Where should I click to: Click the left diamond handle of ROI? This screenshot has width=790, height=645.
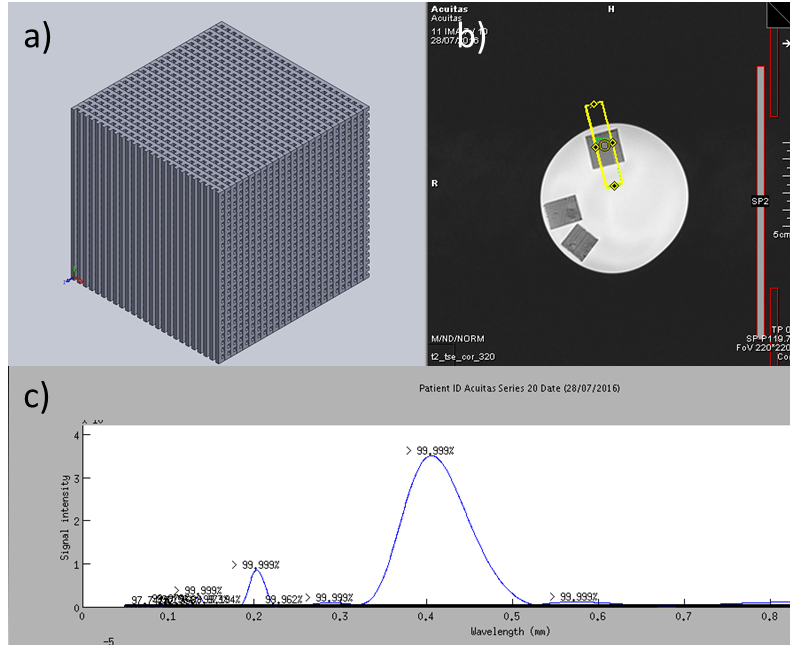[595, 147]
